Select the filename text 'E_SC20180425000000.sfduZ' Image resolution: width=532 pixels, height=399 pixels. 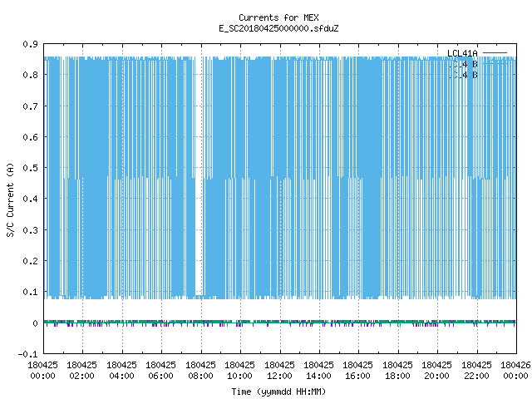[x=278, y=28]
